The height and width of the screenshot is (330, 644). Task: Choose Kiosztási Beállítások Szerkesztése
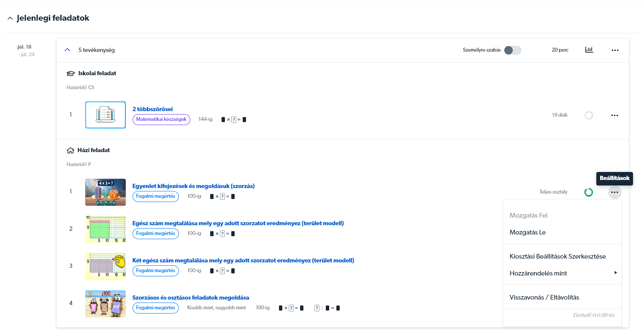557,256
